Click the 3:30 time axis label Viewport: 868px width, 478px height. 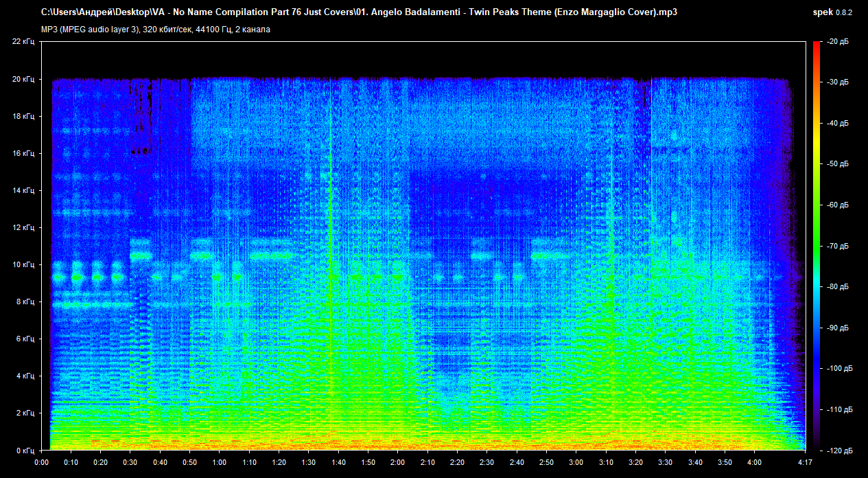[665, 462]
